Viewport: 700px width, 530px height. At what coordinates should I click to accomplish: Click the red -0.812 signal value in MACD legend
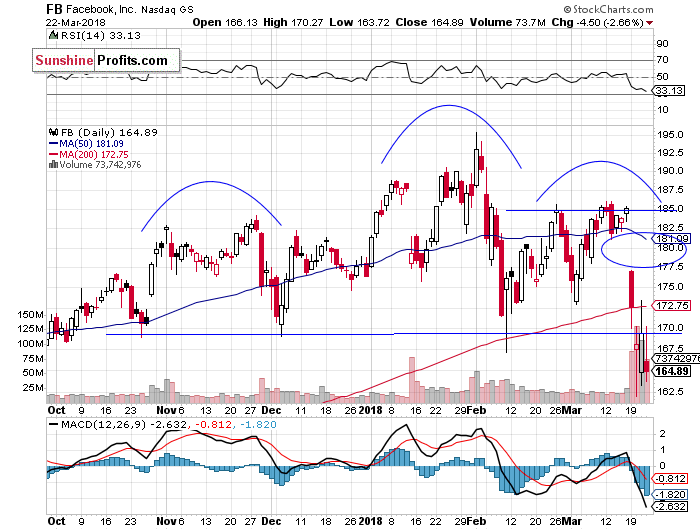(x=213, y=425)
